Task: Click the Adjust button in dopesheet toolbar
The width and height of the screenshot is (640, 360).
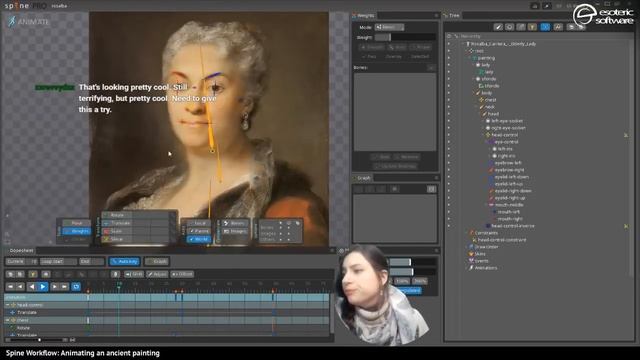Action: tap(157, 274)
